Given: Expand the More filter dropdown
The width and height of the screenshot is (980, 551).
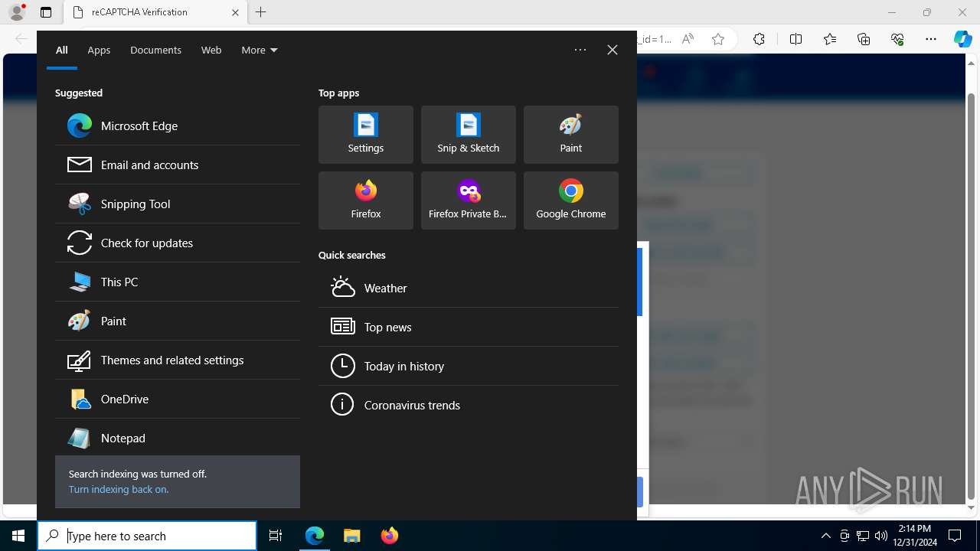Looking at the screenshot, I should click(x=260, y=50).
